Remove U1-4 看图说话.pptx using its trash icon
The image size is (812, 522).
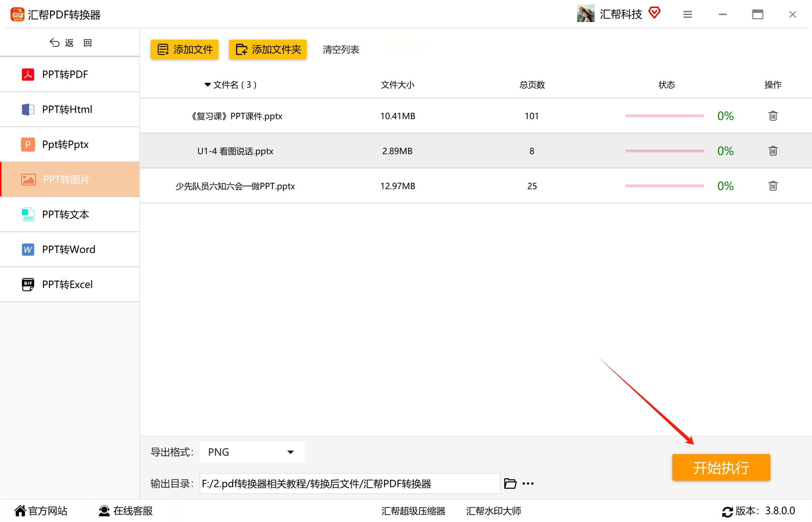click(773, 151)
